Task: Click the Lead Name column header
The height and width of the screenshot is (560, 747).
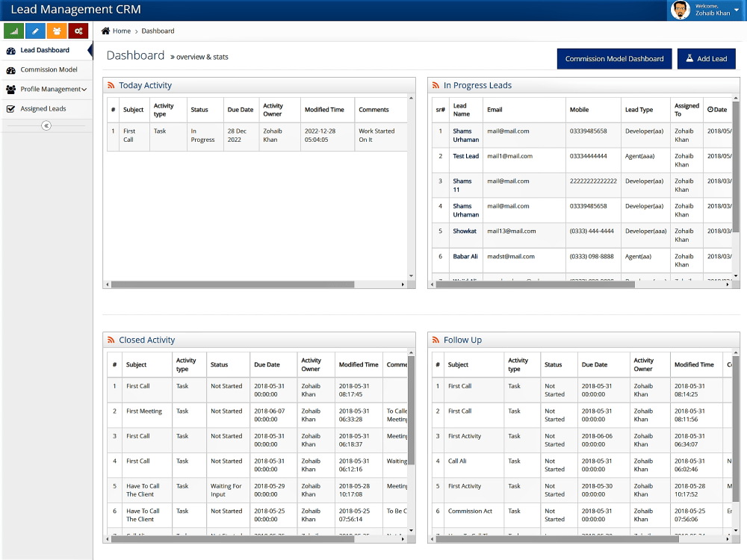Action: [465, 110]
